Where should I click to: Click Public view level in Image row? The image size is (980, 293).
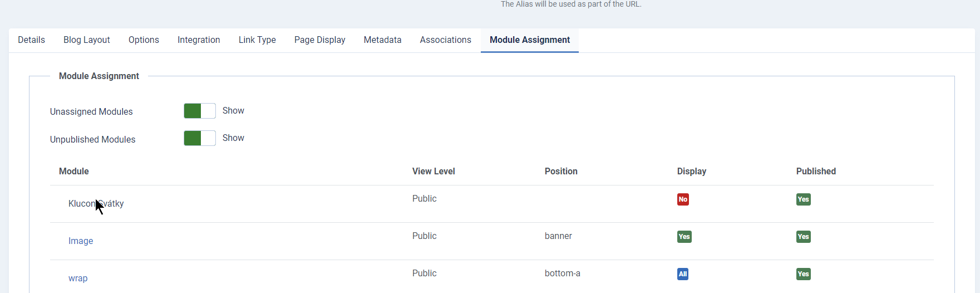coord(425,236)
